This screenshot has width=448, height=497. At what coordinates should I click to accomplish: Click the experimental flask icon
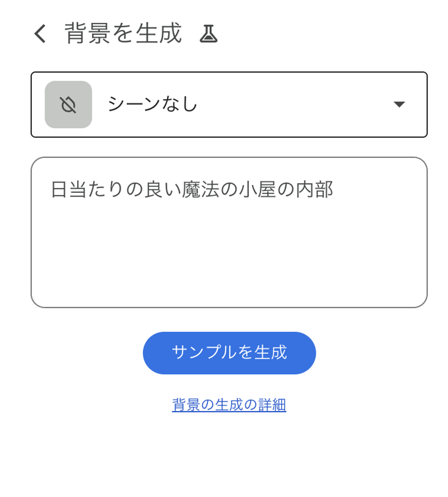click(208, 34)
